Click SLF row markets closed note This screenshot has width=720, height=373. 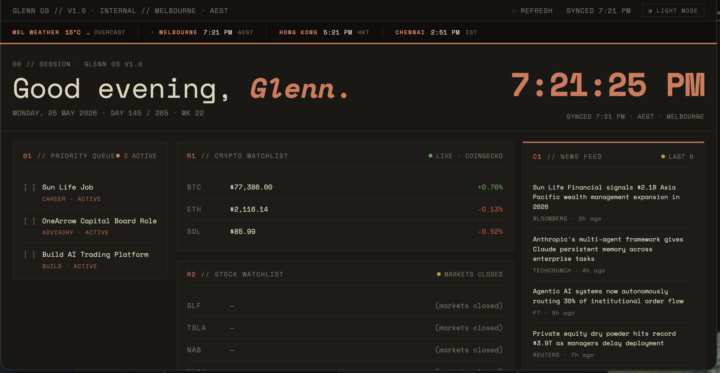469,305
